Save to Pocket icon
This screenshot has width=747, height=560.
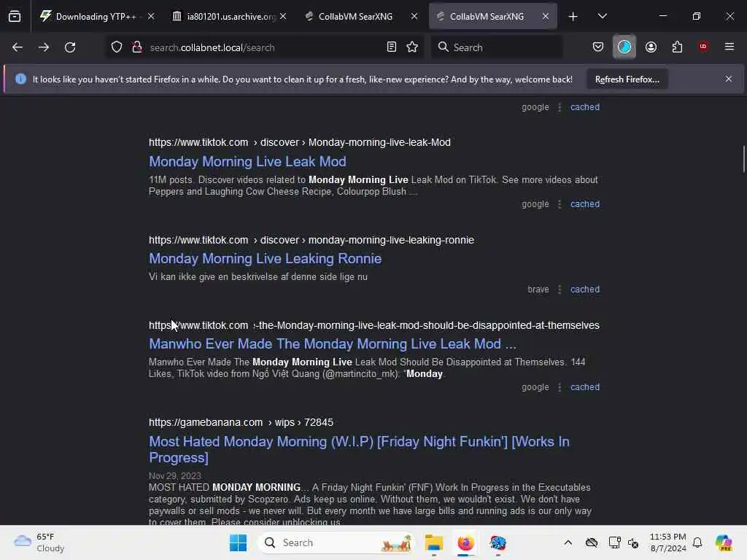pyautogui.click(x=598, y=47)
